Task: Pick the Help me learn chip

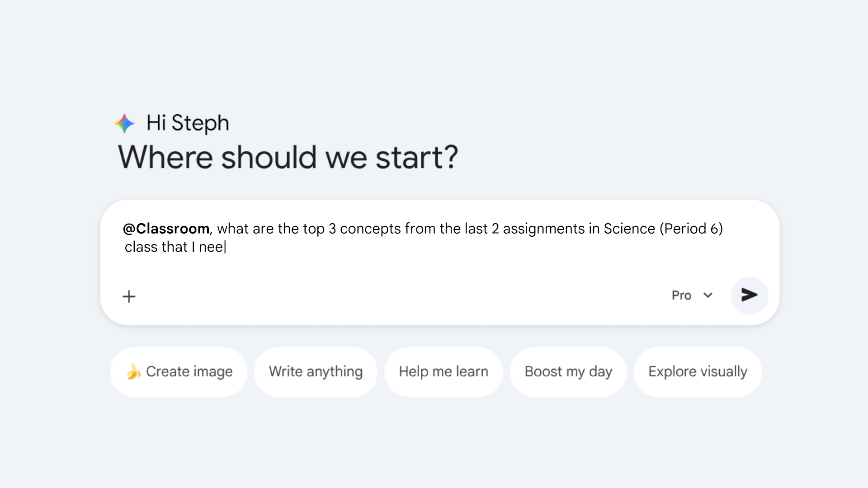Action: coord(443,372)
